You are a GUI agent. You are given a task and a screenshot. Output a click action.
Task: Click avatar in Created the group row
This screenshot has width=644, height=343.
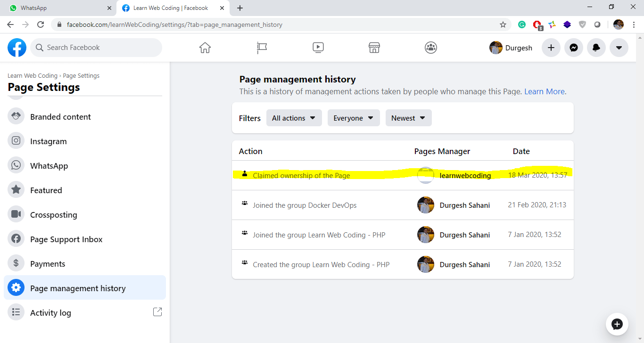pos(426,264)
